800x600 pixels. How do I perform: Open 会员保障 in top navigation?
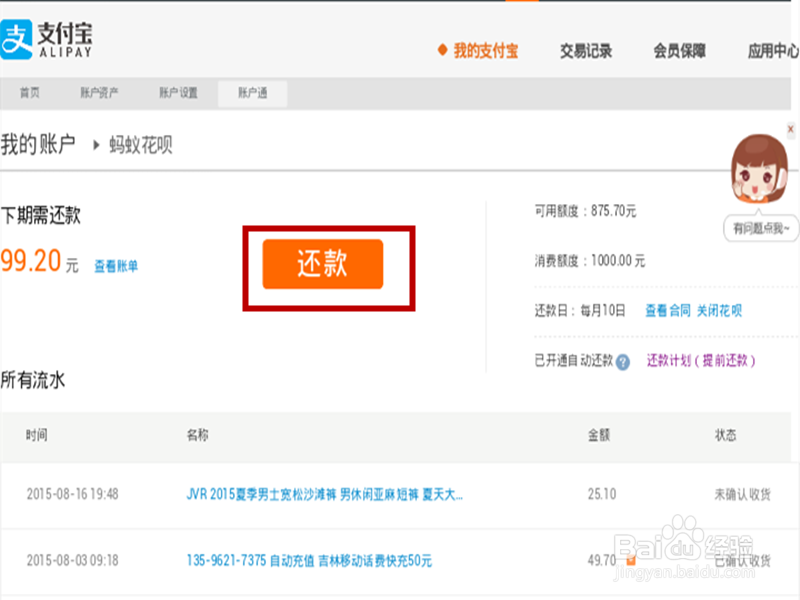click(680, 51)
